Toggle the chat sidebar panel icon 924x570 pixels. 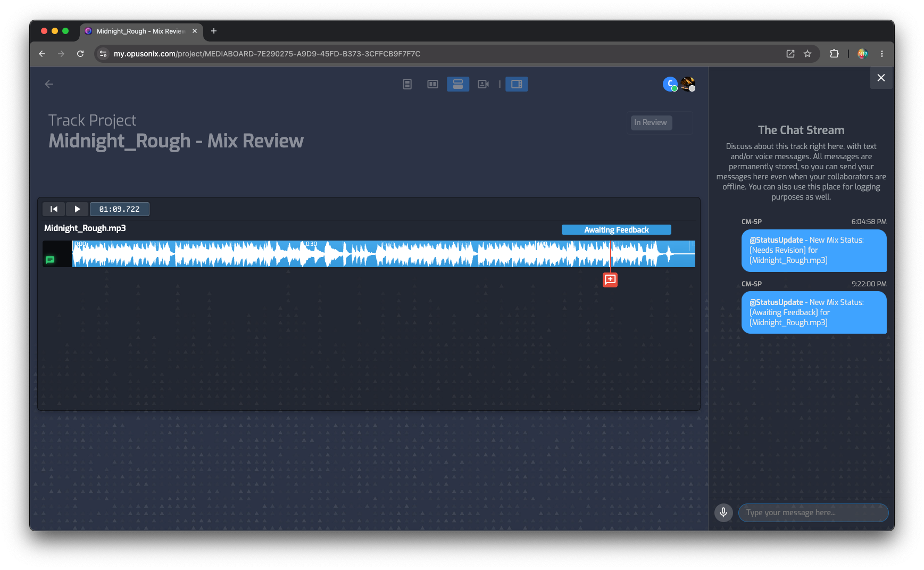tap(517, 84)
